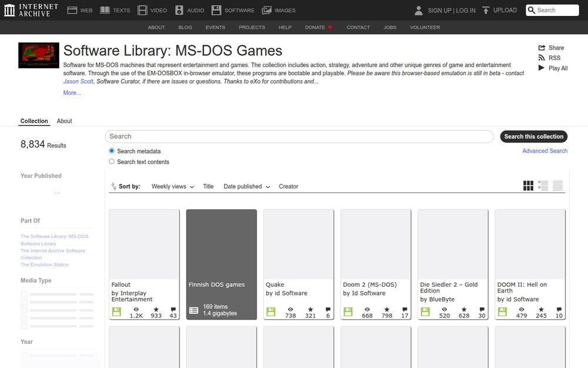Image resolution: width=588 pixels, height=368 pixels.
Task: Select the About tab
Action: (x=64, y=121)
